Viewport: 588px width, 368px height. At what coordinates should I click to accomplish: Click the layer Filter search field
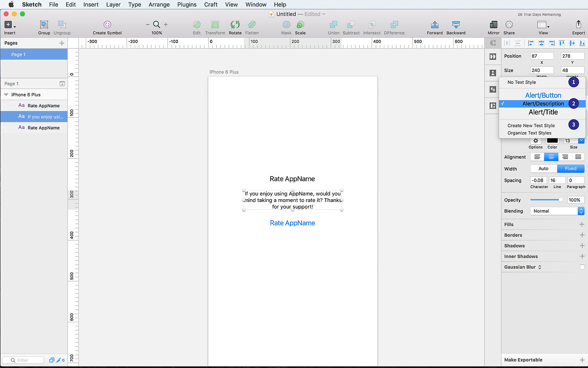(x=23, y=360)
